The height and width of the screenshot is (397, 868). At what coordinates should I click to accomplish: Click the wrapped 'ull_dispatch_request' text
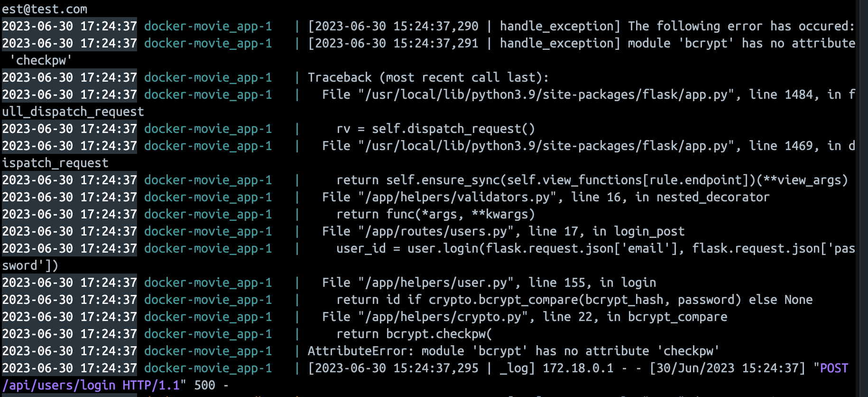point(73,112)
